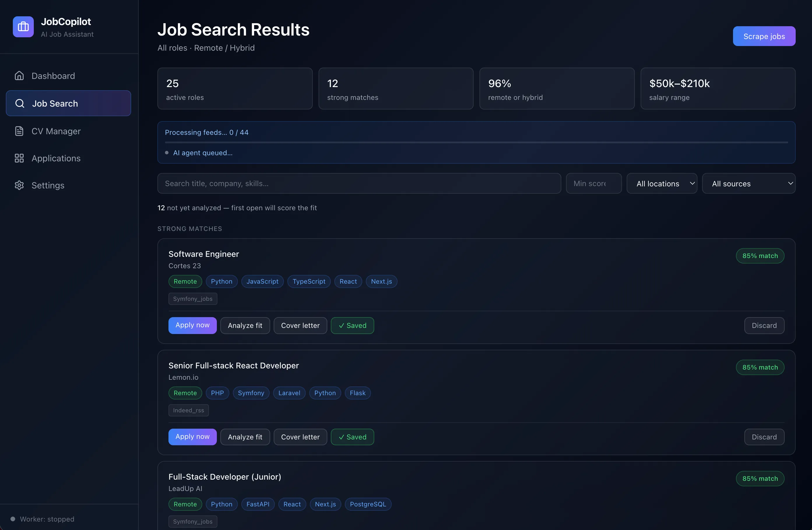Click the JavaScript skill tag
The width and height of the screenshot is (812, 530).
click(262, 282)
